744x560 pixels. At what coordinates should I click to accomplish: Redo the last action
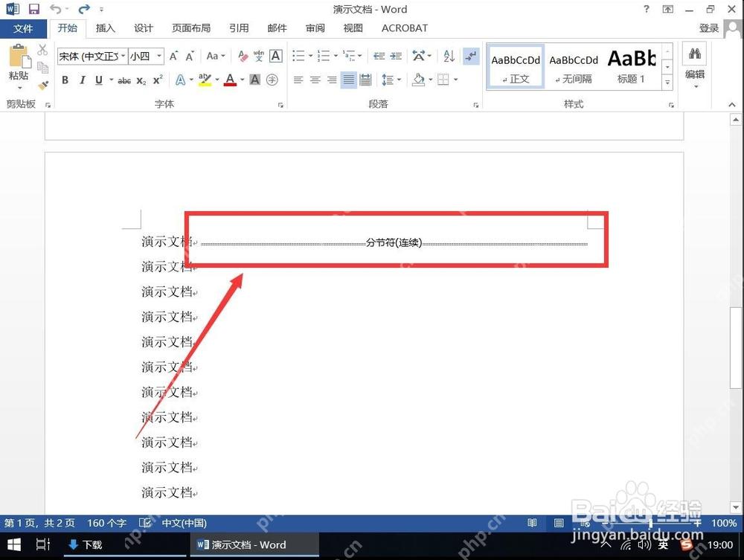pyautogui.click(x=84, y=9)
